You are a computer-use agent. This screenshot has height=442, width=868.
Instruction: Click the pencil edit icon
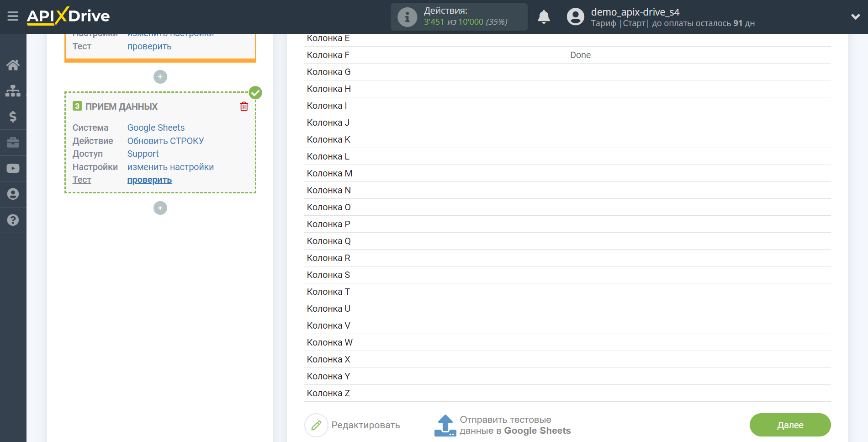(316, 425)
